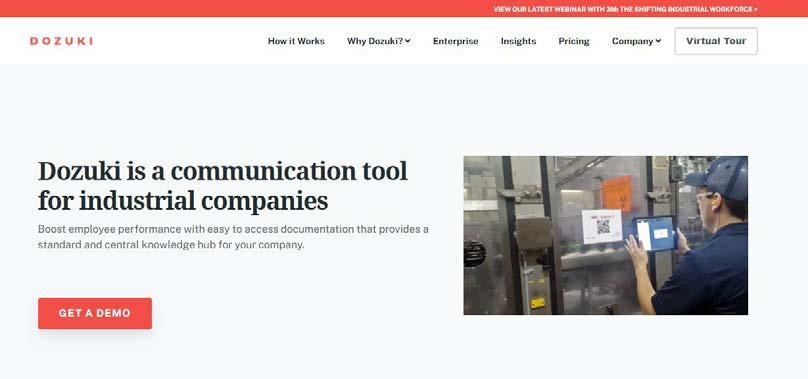808x379 pixels.
Task: Start the Virtual Tour
Action: (x=716, y=41)
